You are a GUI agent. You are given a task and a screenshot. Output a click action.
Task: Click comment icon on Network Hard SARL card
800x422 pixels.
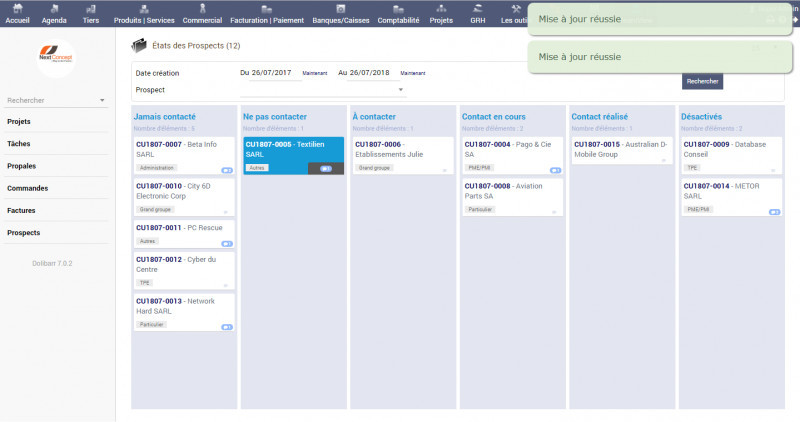227,327
